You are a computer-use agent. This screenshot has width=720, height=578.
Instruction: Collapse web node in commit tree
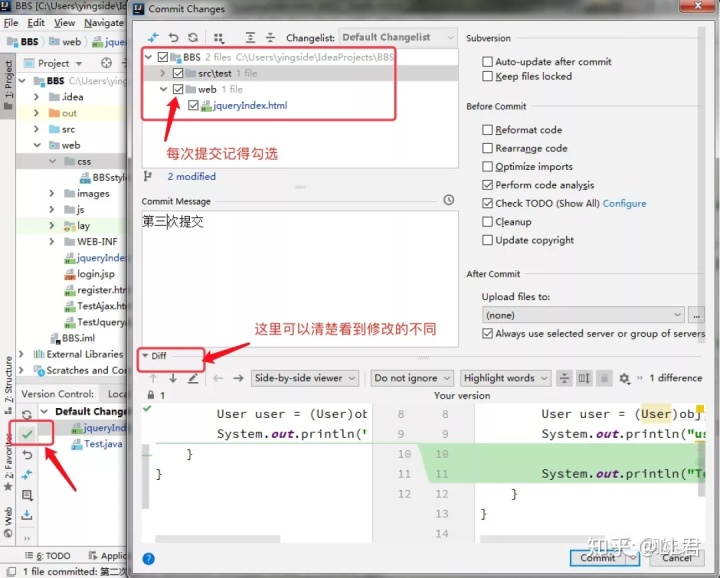click(x=163, y=89)
